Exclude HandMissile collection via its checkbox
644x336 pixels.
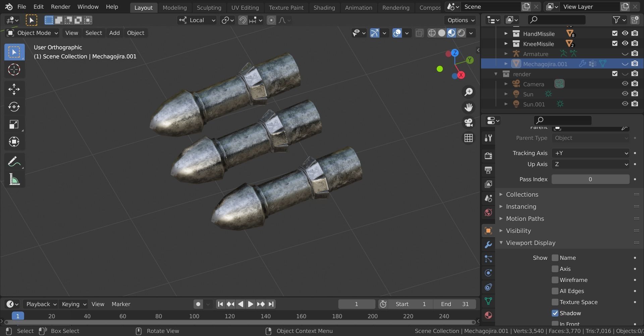coord(614,33)
